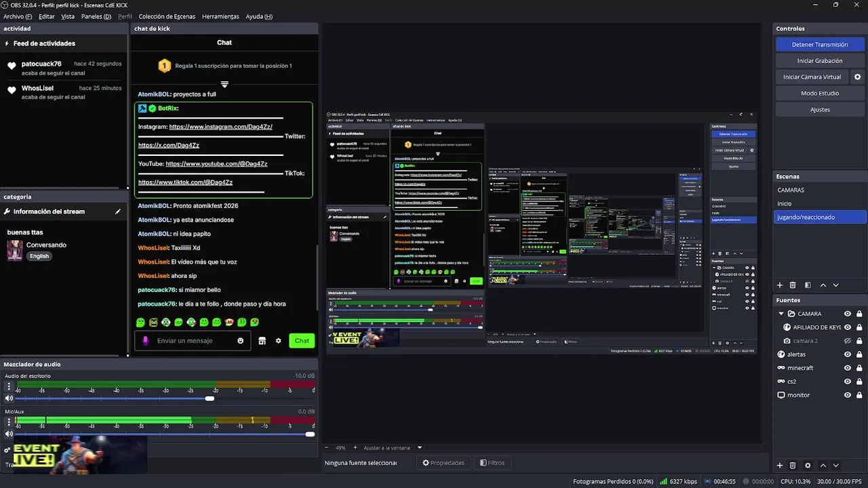This screenshot has width=868, height=488.
Task: Mute Audio del escritorio speaker icon
Action: coord(9,398)
